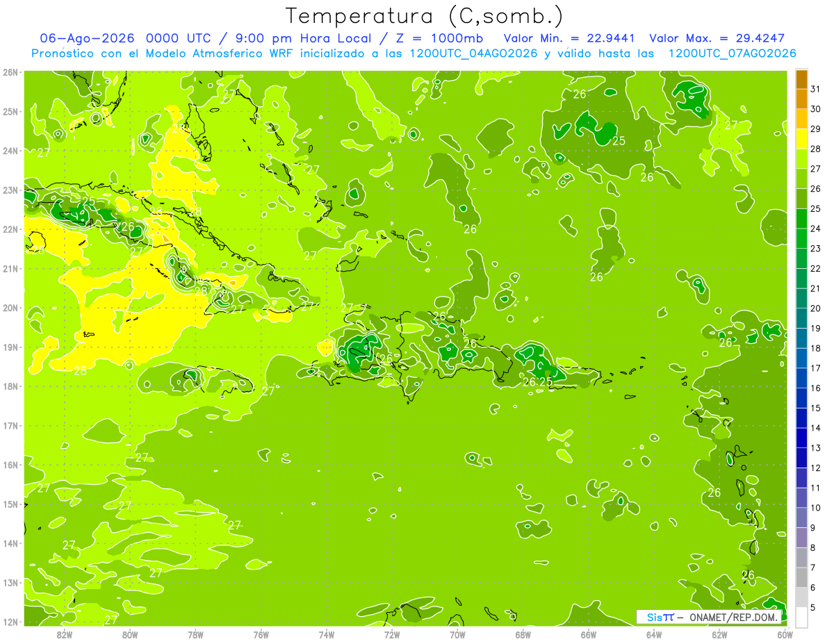Click the '26N' latitude label
The image size is (834, 644).
[10, 72]
